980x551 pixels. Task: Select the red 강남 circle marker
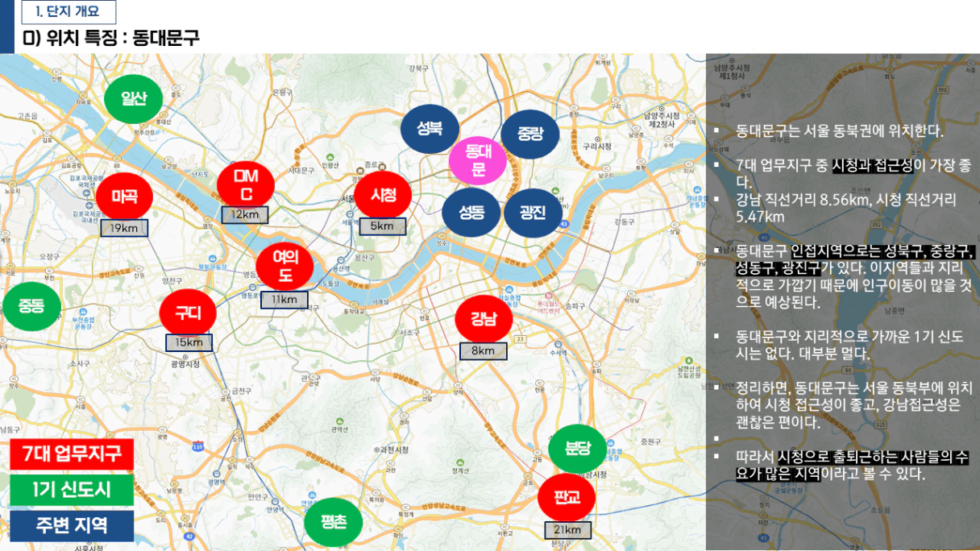point(484,319)
